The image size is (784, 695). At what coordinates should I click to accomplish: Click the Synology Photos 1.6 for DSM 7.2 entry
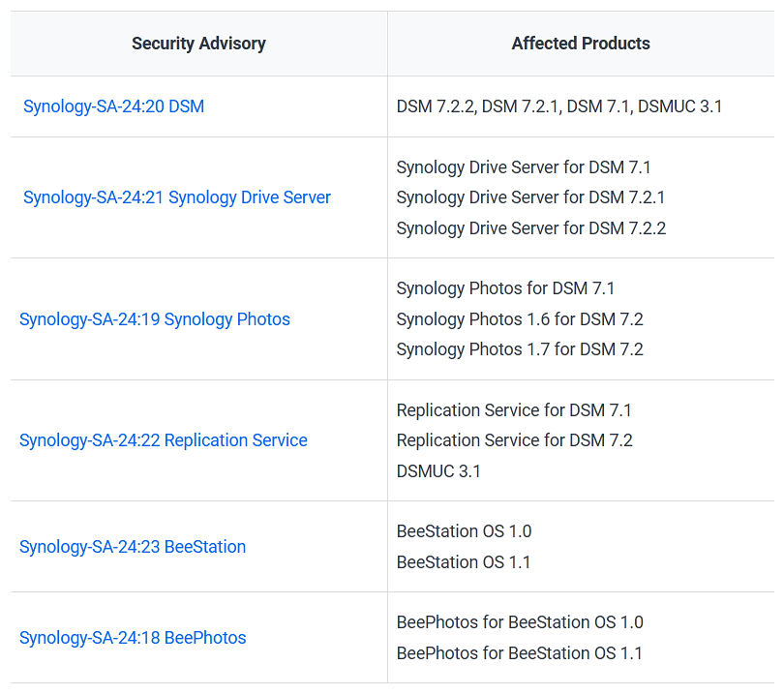[519, 319]
